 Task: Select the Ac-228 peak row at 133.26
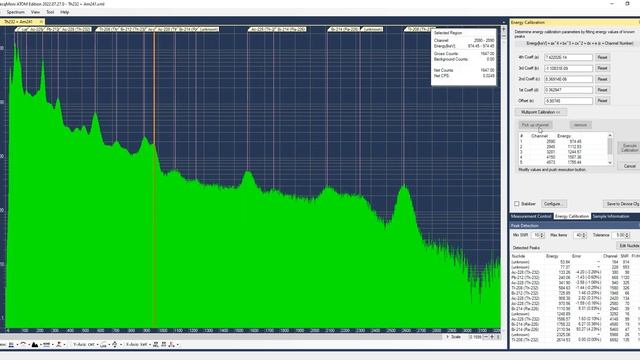[x=575, y=272]
